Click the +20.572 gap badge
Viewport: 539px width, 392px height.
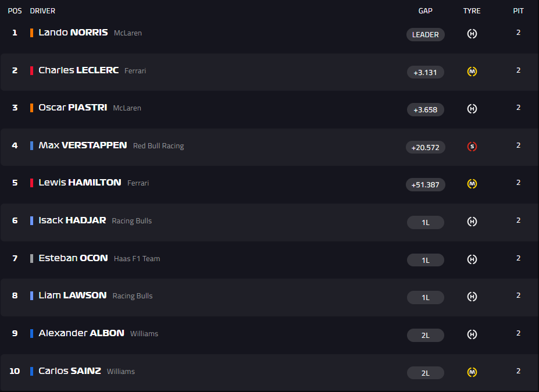point(426,147)
